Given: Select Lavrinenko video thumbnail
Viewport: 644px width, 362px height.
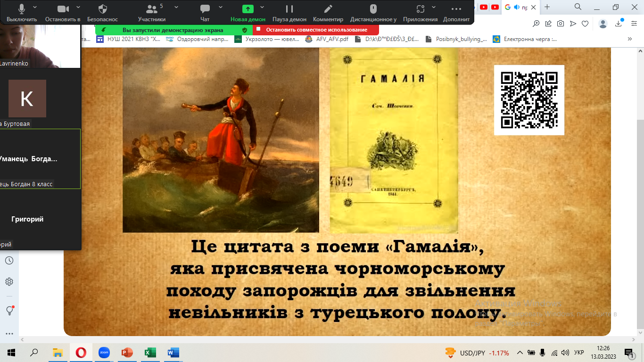Looking at the screenshot, I should click(x=40, y=47).
